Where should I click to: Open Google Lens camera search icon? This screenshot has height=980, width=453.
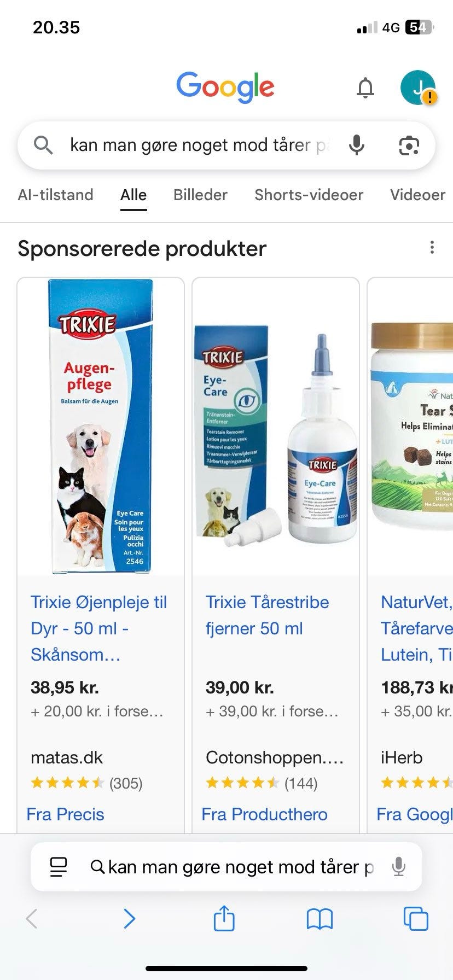point(409,145)
